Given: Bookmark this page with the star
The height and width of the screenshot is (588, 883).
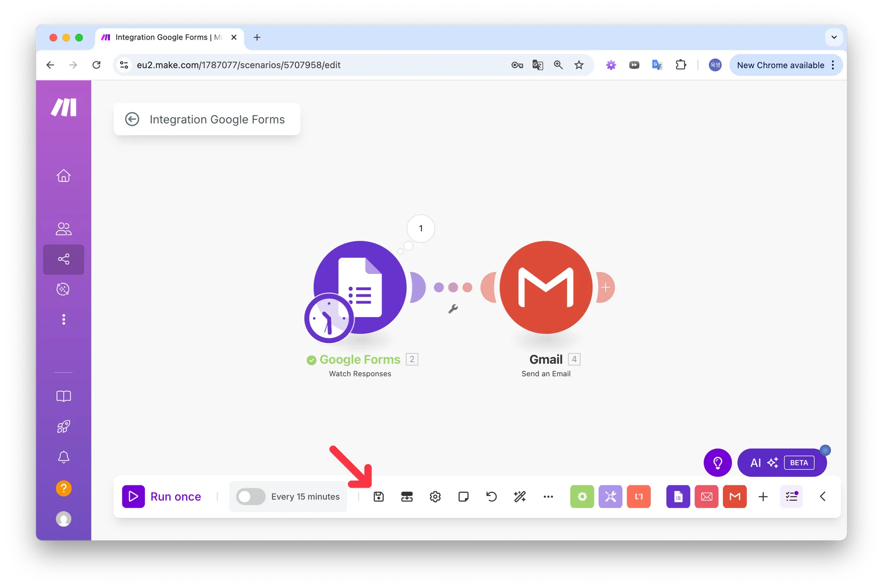Looking at the screenshot, I should click(x=579, y=65).
